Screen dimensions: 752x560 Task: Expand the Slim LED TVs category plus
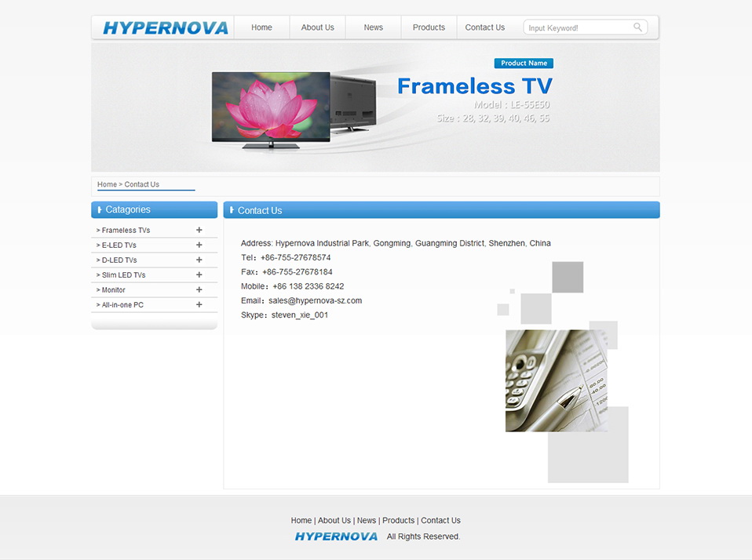pyautogui.click(x=199, y=275)
